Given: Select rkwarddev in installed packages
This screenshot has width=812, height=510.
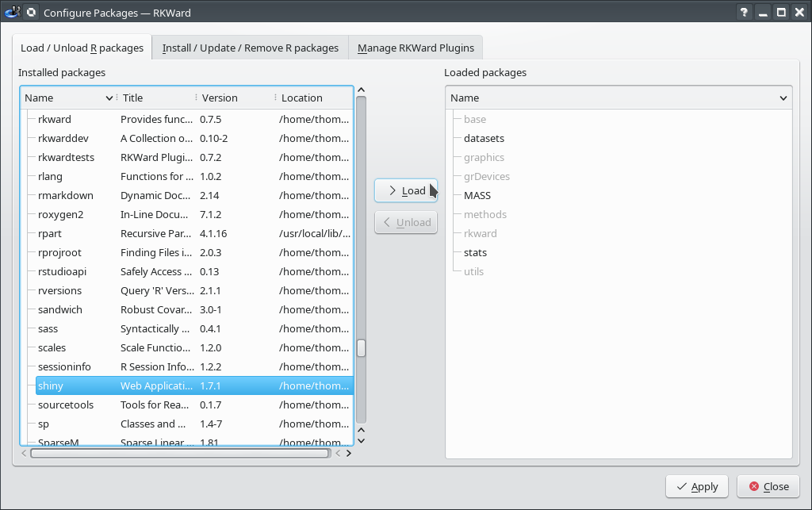Looking at the screenshot, I should pos(194,138).
